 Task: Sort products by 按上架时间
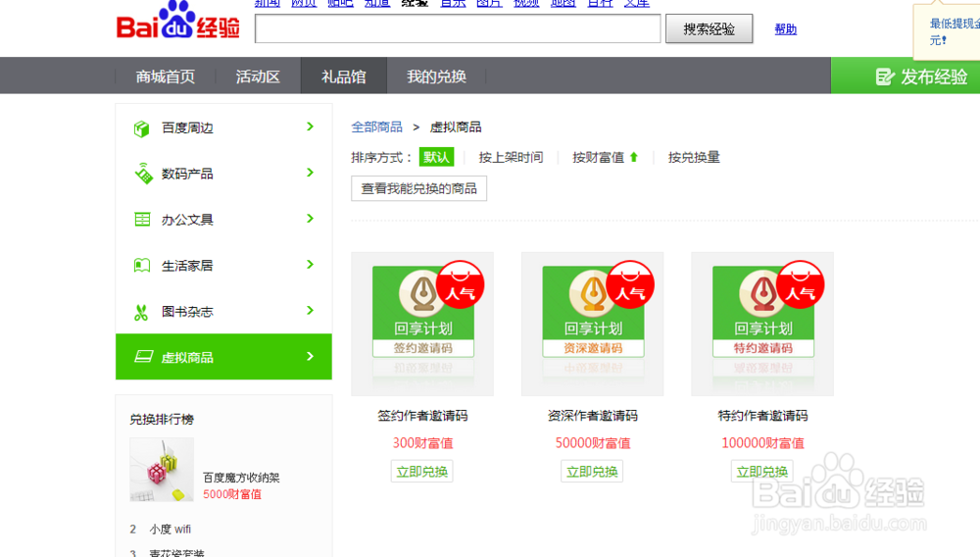tap(511, 158)
